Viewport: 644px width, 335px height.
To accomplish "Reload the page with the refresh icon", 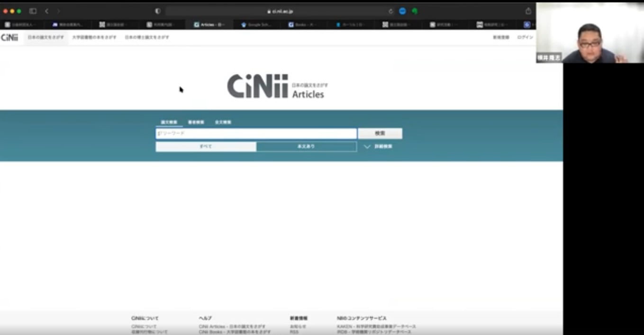I will [390, 11].
